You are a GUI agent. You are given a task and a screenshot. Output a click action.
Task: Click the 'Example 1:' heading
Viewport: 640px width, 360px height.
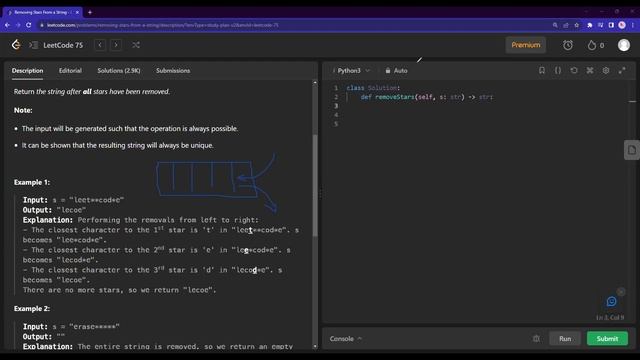pyautogui.click(x=32, y=182)
